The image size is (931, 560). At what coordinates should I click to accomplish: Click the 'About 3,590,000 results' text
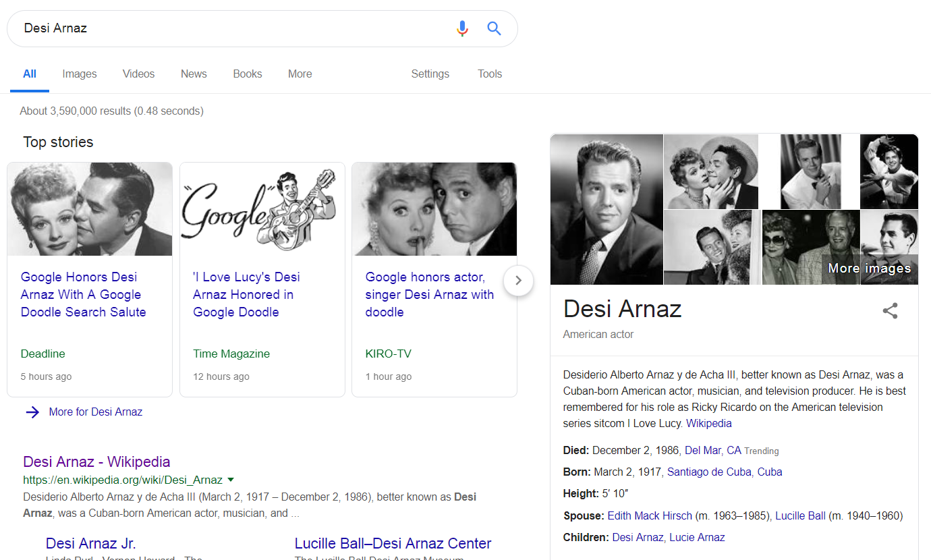[x=111, y=111]
